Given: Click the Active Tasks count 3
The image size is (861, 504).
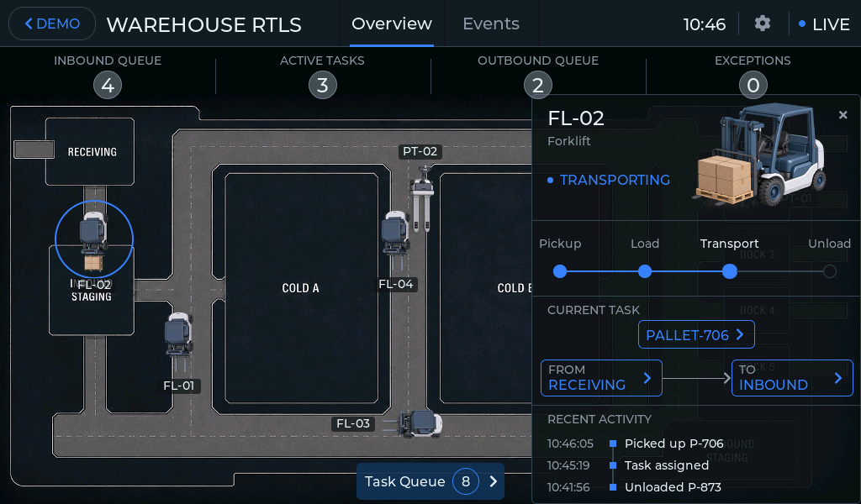Looking at the screenshot, I should [322, 85].
